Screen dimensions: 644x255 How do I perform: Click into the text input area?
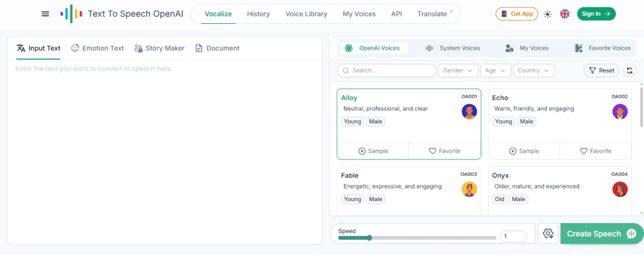(x=165, y=152)
